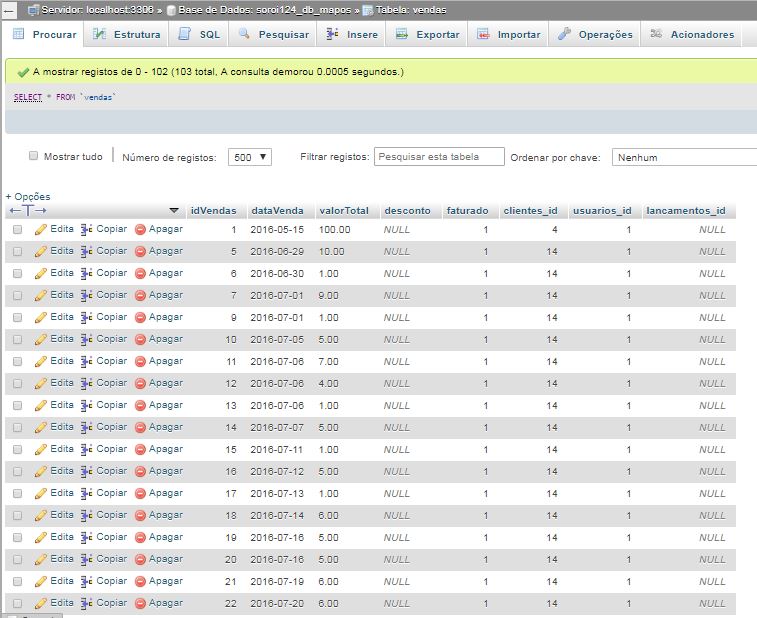Collapse the navigation panel toggle at top left

tap(9, 10)
